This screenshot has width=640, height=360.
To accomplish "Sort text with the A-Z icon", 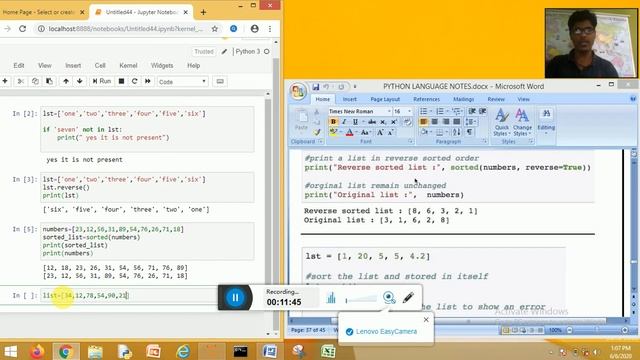I will (x=457, y=132).
